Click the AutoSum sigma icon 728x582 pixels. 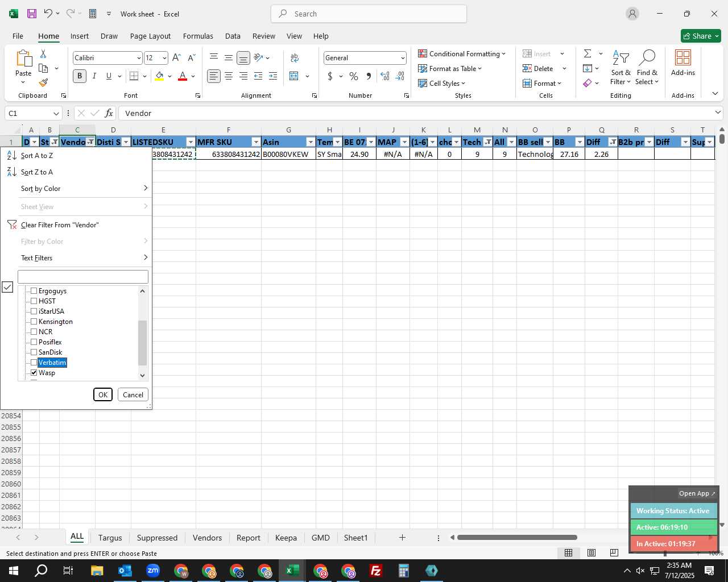(x=588, y=53)
